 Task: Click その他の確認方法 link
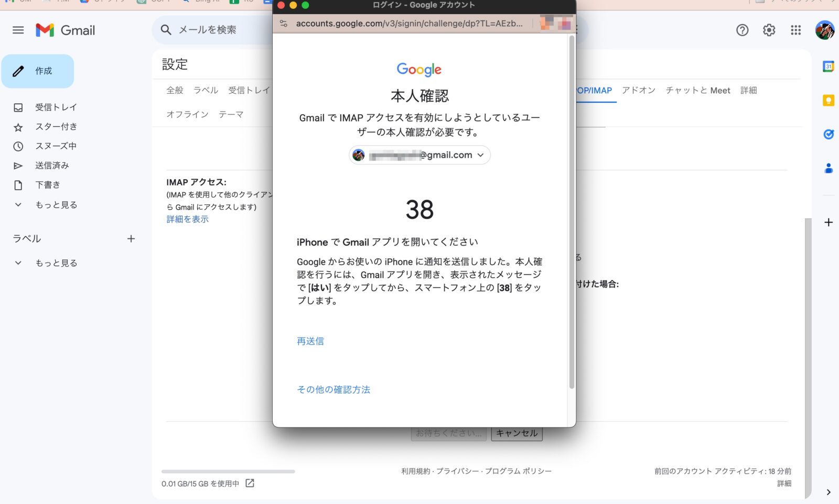coord(334,389)
